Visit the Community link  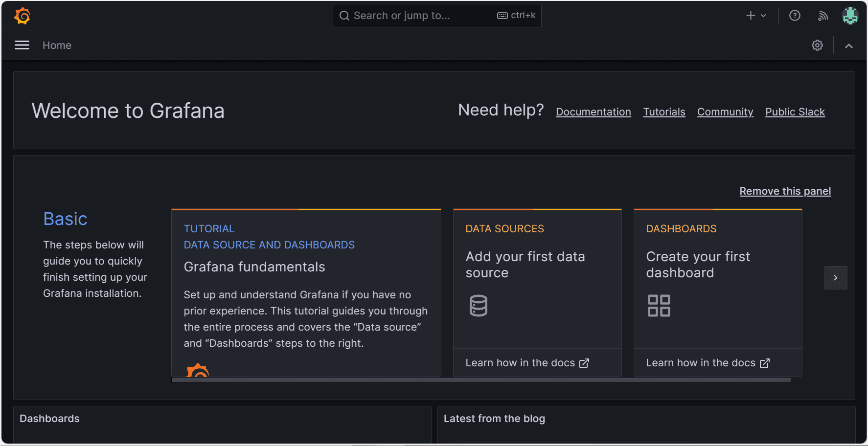[x=725, y=112]
